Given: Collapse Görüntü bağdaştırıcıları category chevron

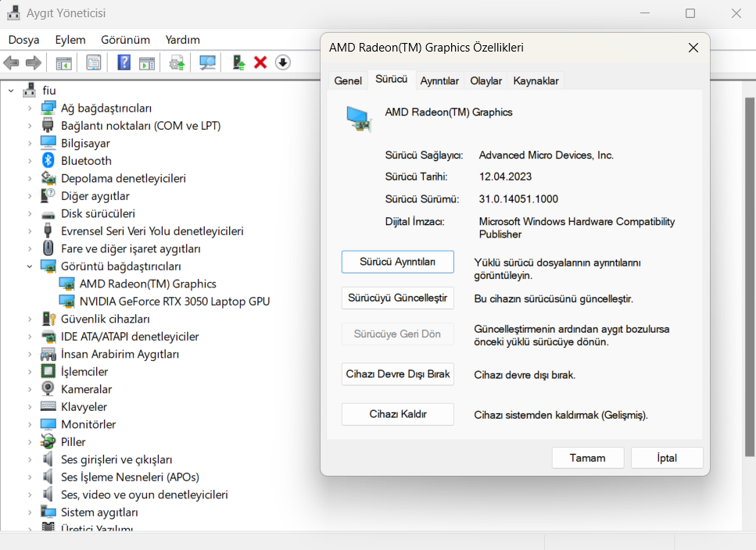Looking at the screenshot, I should point(30,266).
